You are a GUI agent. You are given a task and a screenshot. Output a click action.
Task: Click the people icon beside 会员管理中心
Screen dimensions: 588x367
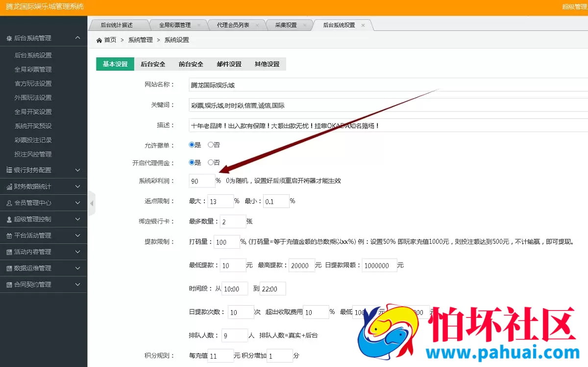coord(9,203)
